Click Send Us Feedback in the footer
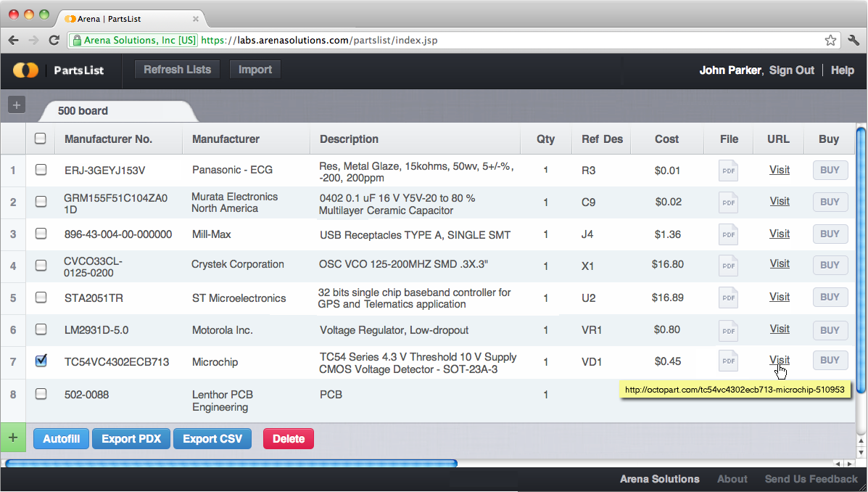 (x=811, y=479)
